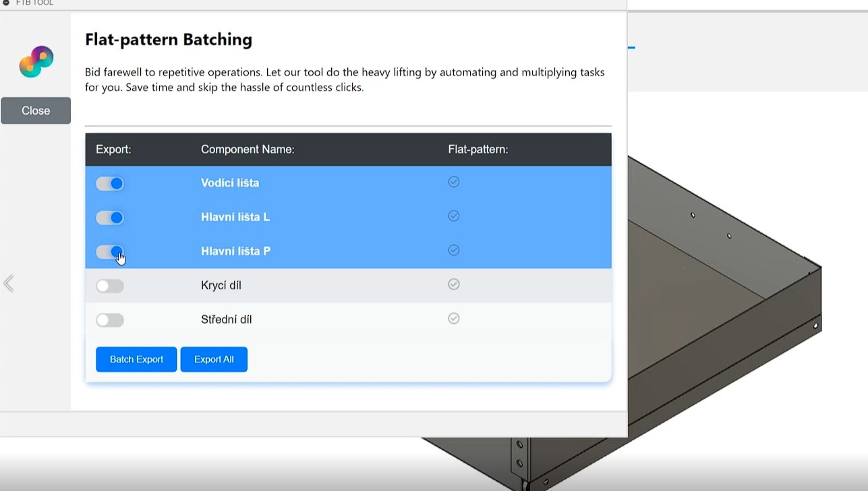Click flat-pattern check icon for Střední díl

[x=454, y=318]
